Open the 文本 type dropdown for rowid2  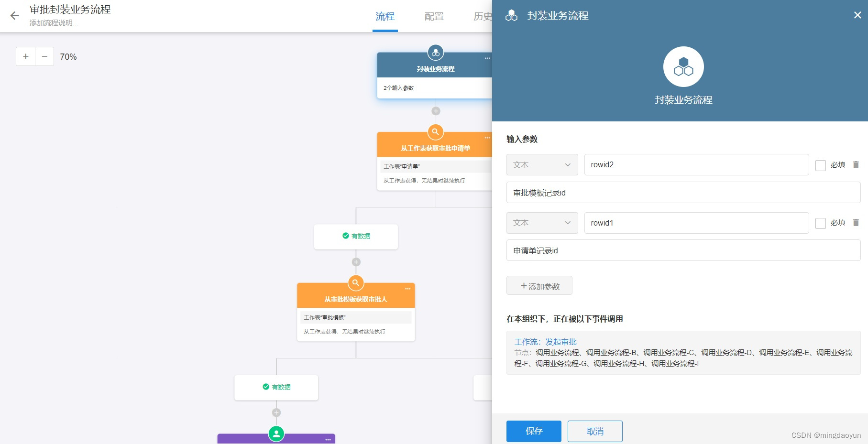pos(542,164)
